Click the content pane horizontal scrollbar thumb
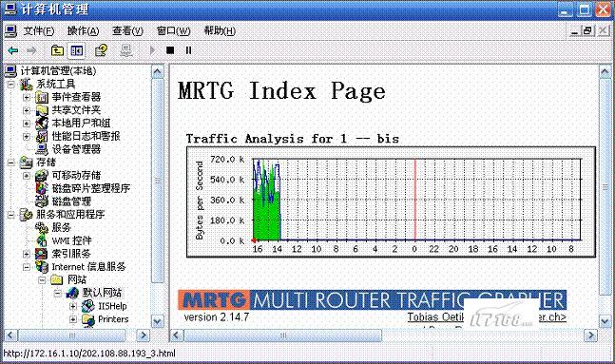The width and height of the screenshot is (615, 364). (x=283, y=335)
